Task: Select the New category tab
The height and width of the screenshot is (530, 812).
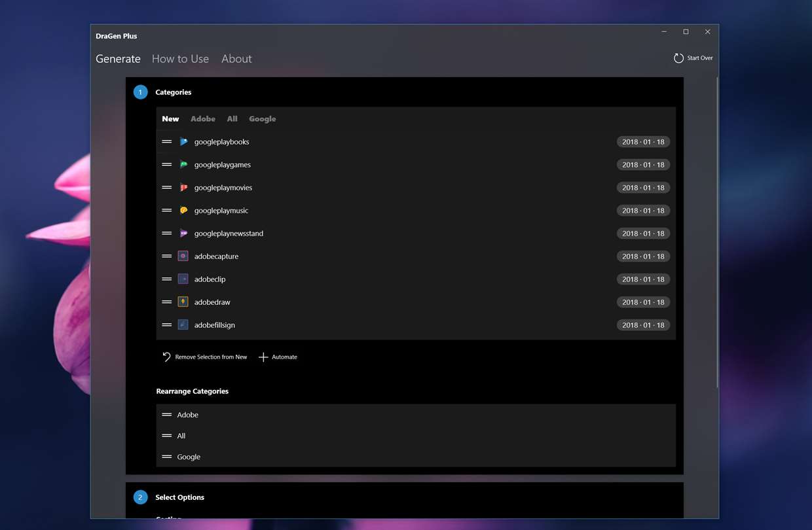Action: pos(170,119)
